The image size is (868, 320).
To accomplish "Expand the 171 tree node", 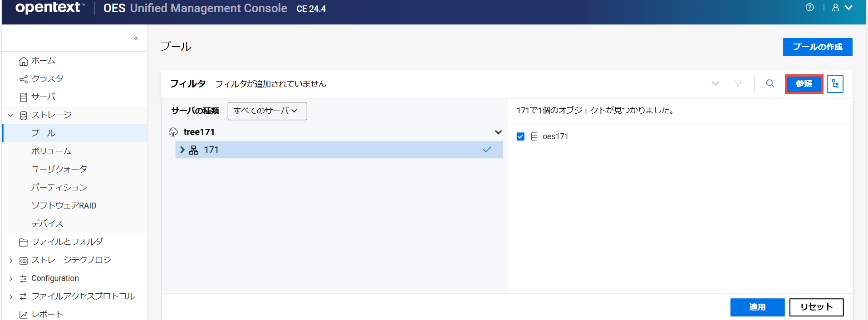I will 182,150.
